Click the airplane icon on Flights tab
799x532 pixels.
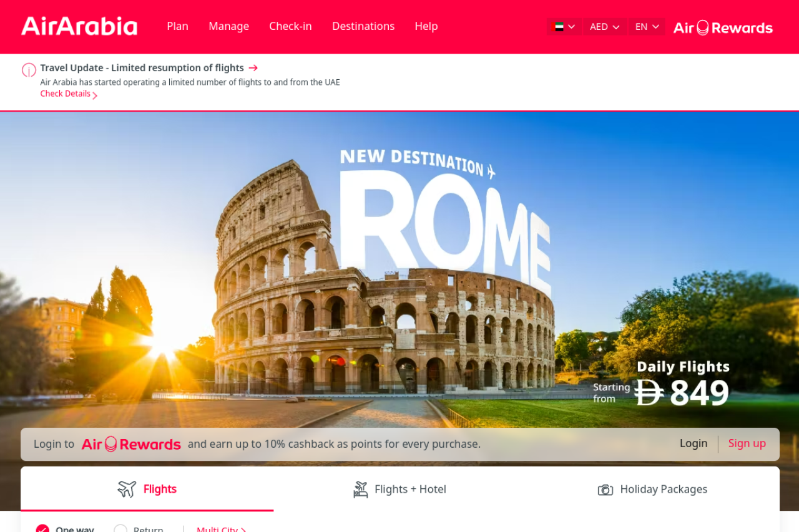(x=127, y=489)
